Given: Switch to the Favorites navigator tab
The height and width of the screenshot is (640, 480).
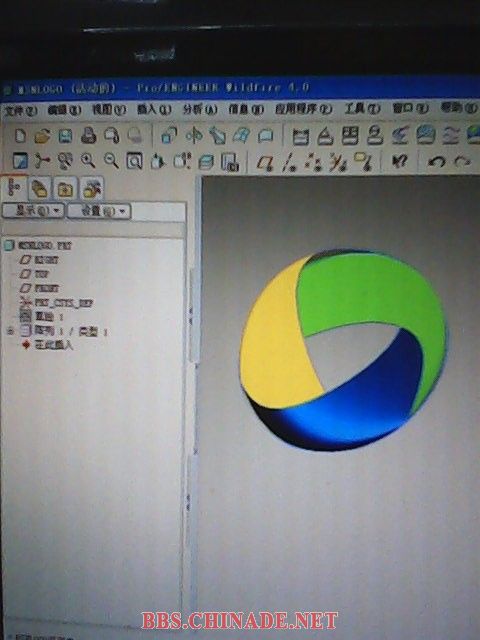Looking at the screenshot, I should coord(65,189).
